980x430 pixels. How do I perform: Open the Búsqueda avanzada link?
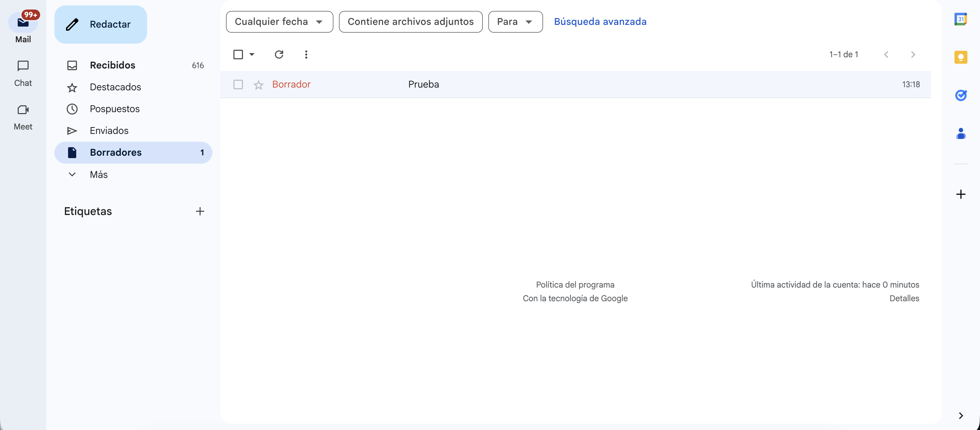[x=600, y=22]
